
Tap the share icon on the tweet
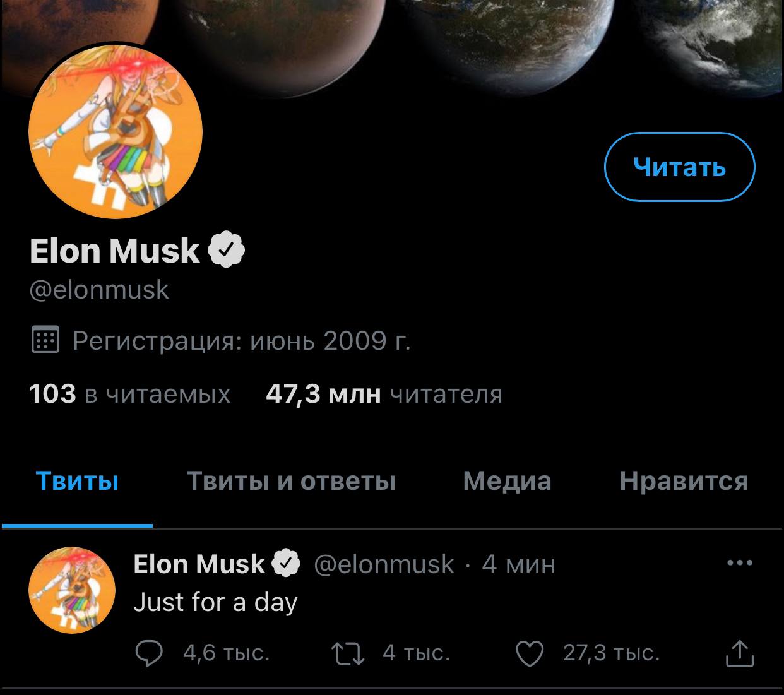tap(739, 653)
